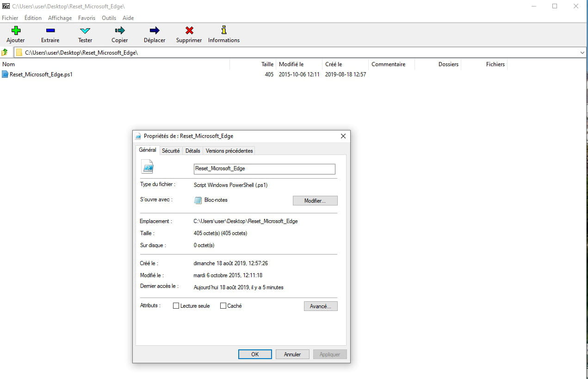Image resolution: width=588 pixels, height=379 pixels.
Task: Sort by the Créé le column header
Action: (x=345, y=64)
